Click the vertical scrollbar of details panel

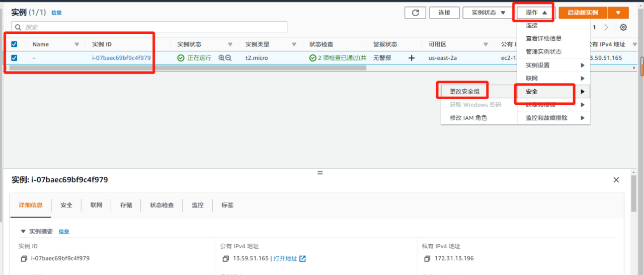click(x=634, y=194)
